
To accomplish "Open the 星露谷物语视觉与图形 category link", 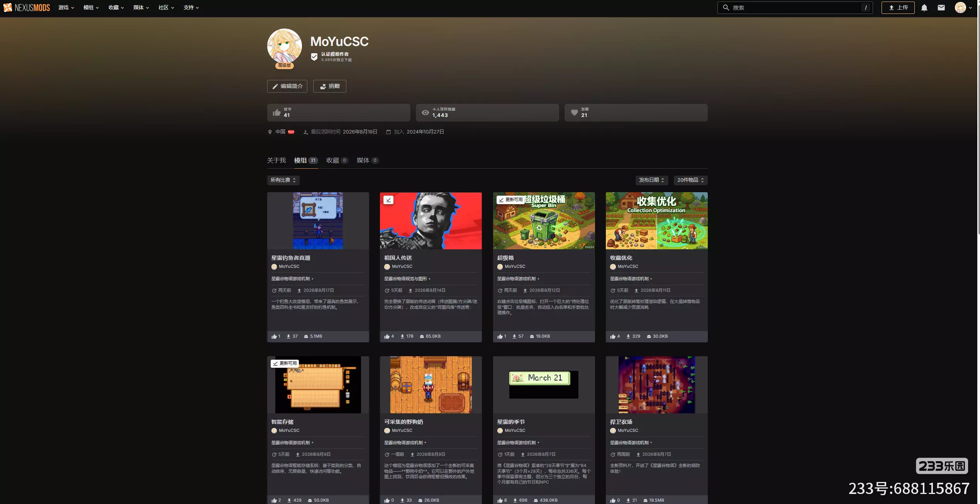I will coord(405,279).
